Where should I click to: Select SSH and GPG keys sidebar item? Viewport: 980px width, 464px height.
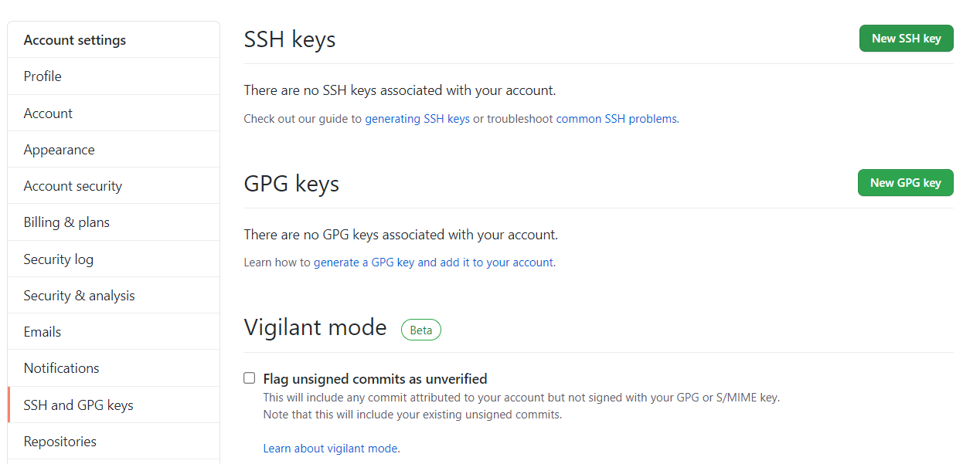pos(78,405)
